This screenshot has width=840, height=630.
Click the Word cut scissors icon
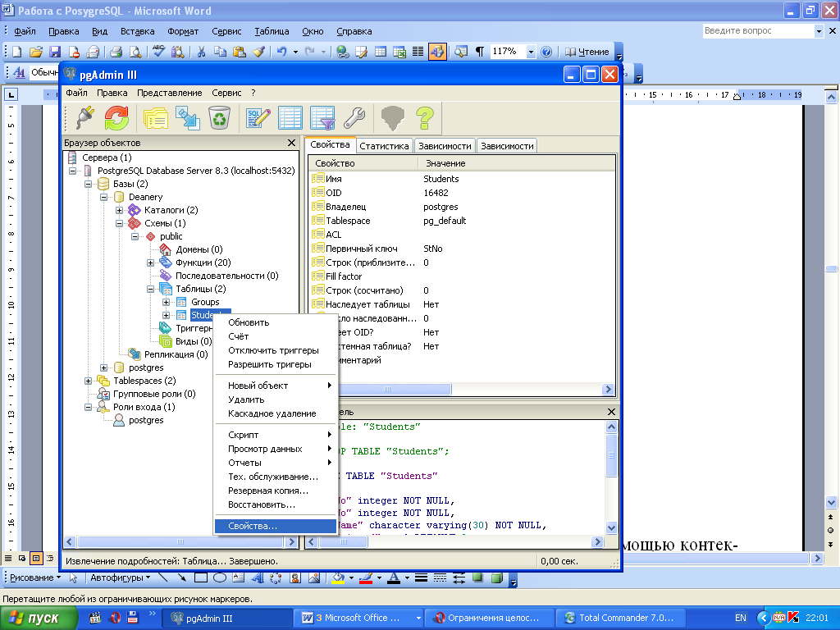pyautogui.click(x=201, y=52)
